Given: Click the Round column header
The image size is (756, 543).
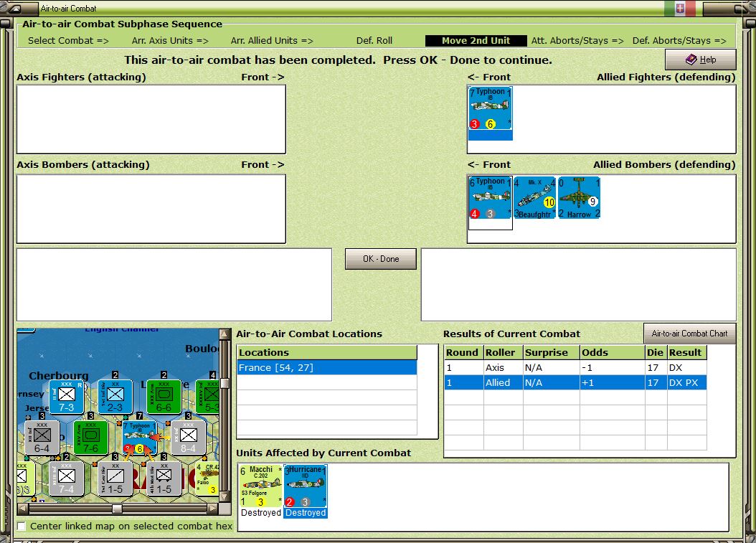Looking at the screenshot, I should pos(463,352).
